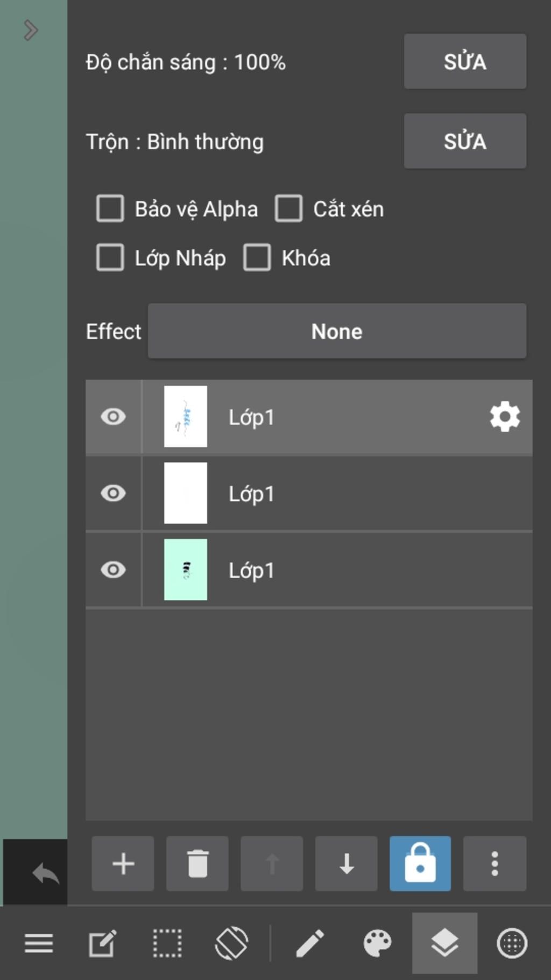Switch to the layers tab icon
Viewport: 551px width, 980px height.
(444, 943)
